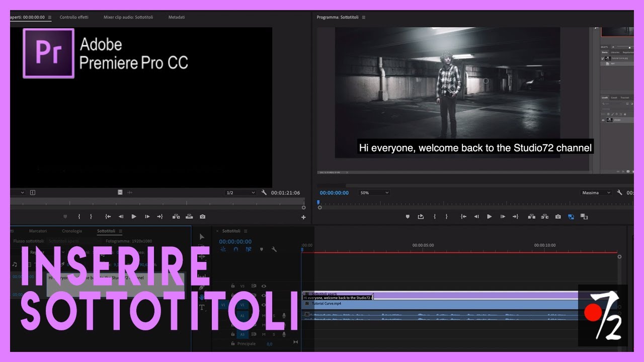
Task: Toggle V3 track output eye
Action: click(x=264, y=286)
